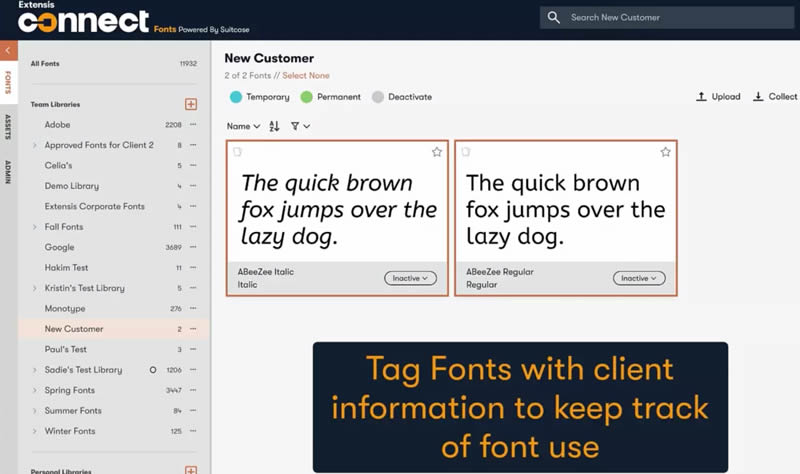
Task: Open the Adobe library more options
Action: 193,124
